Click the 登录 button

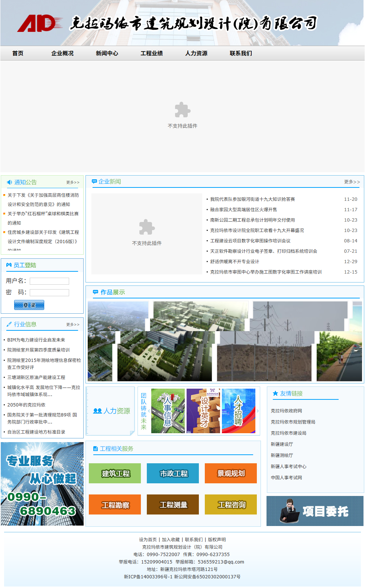29,305
